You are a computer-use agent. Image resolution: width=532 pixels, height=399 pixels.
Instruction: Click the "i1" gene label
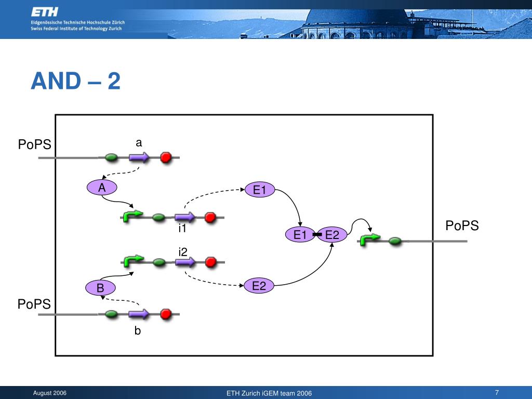182,229
